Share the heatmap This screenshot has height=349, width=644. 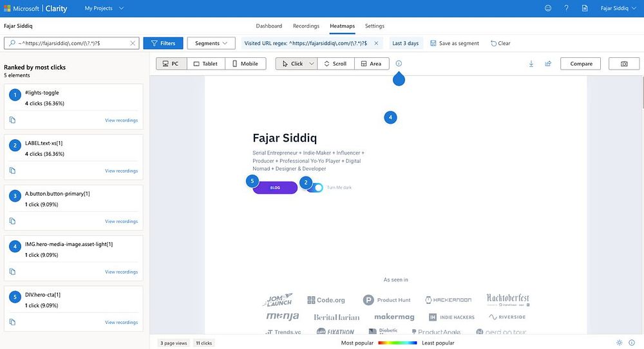point(548,64)
